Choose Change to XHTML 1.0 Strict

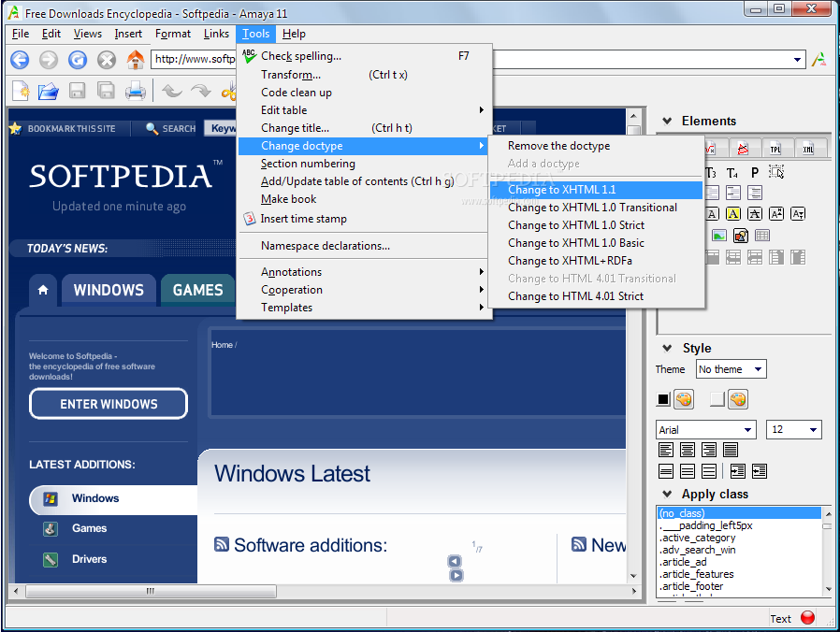pos(596,225)
